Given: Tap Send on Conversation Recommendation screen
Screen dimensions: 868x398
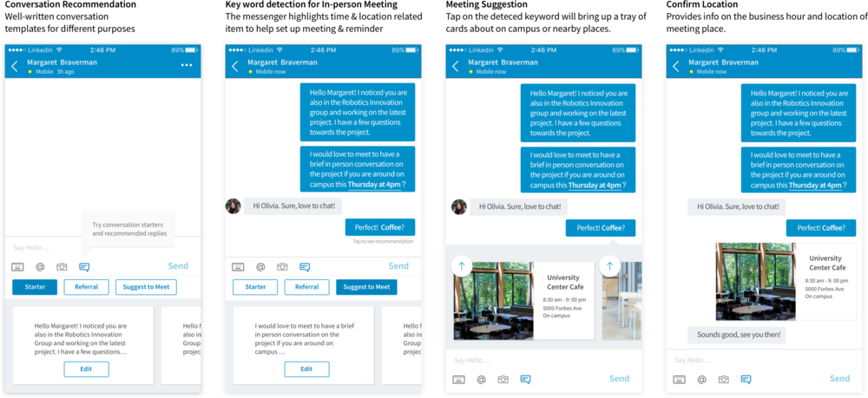Looking at the screenshot, I should 178,266.
